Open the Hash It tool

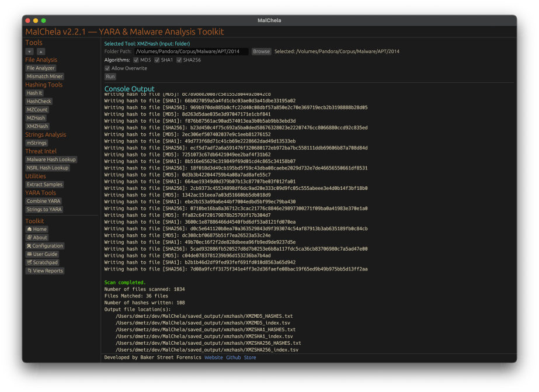(34, 93)
